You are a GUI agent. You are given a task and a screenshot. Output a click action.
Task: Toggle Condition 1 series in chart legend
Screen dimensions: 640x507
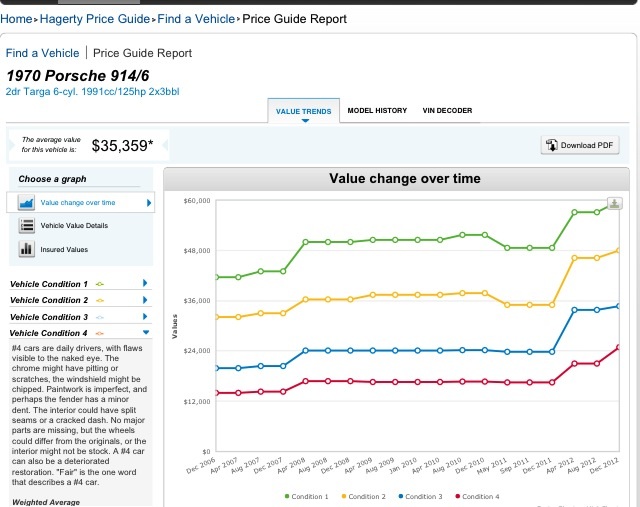(306, 496)
